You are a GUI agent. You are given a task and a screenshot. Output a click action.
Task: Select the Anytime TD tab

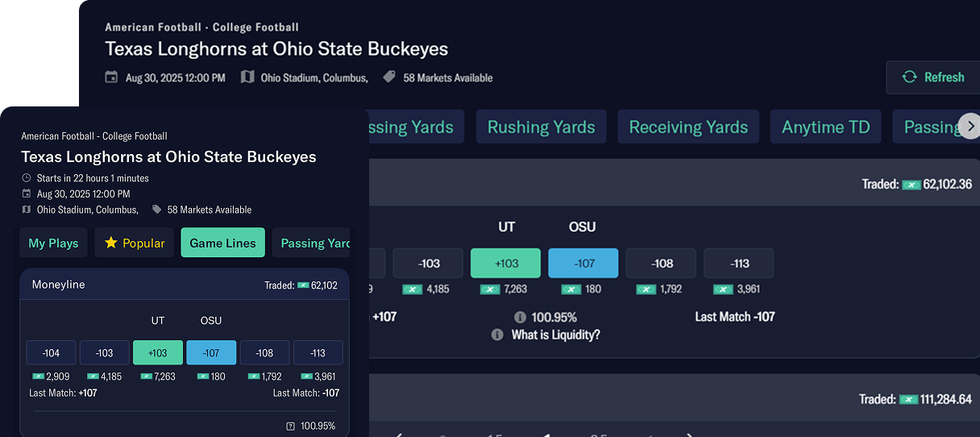[x=825, y=127]
